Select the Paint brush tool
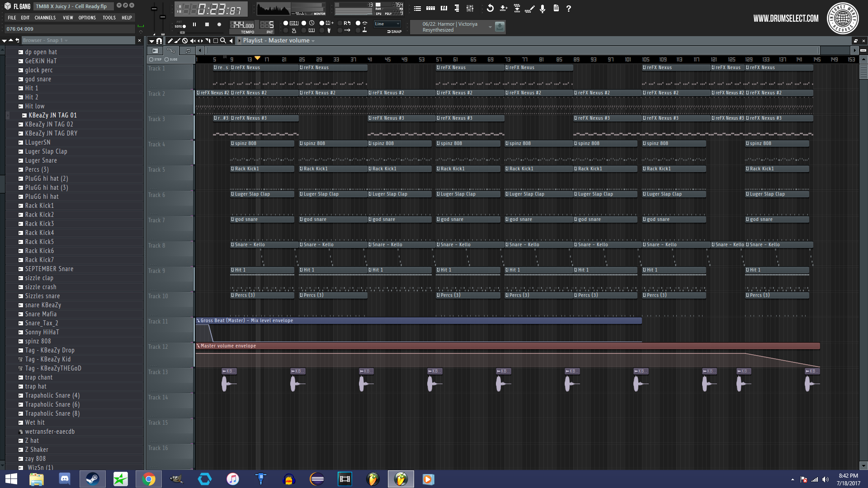The width and height of the screenshot is (868, 488). [x=177, y=41]
